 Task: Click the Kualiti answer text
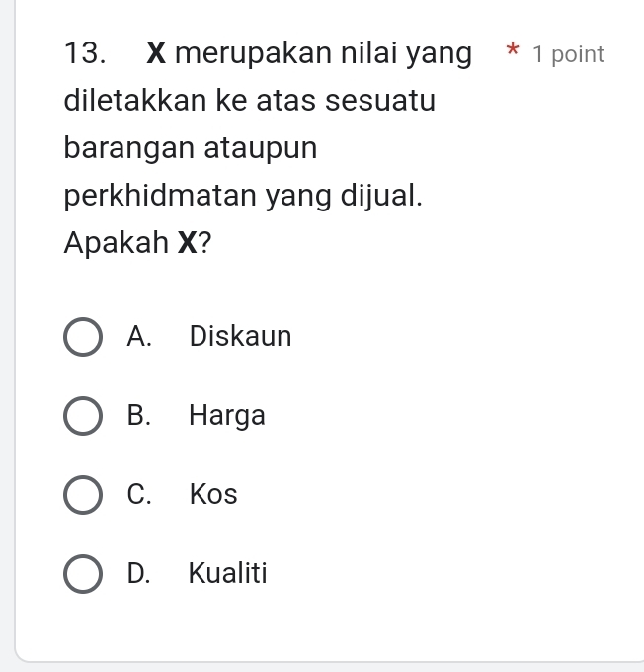click(227, 573)
